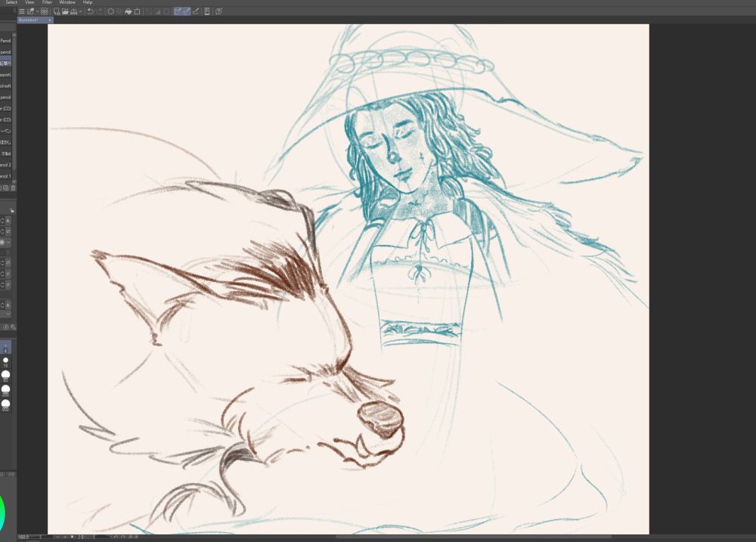
Task: Click the Clip Studio support help icon
Action: click(219, 11)
